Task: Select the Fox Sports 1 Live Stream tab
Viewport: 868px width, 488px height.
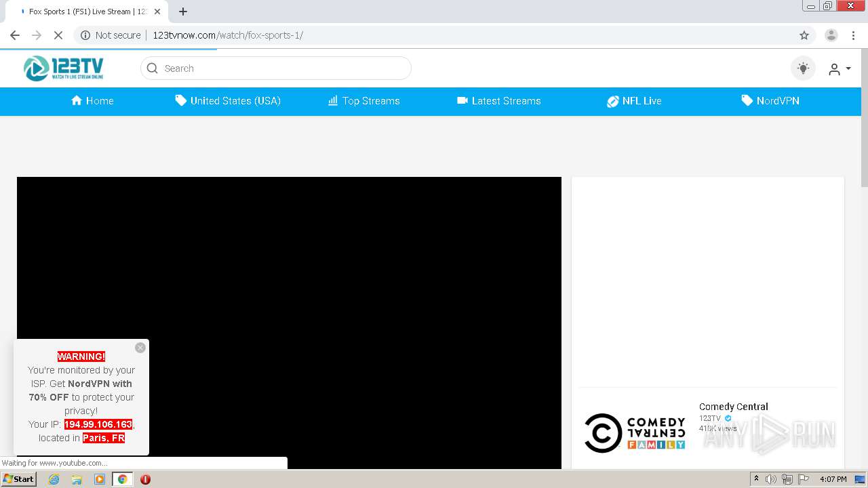Action: click(87, 12)
